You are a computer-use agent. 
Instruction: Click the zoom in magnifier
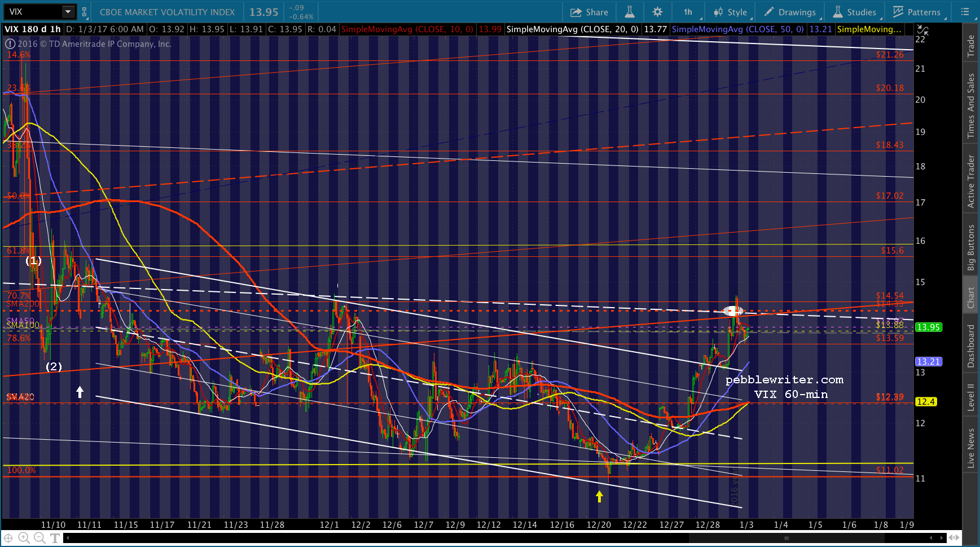pos(24,538)
